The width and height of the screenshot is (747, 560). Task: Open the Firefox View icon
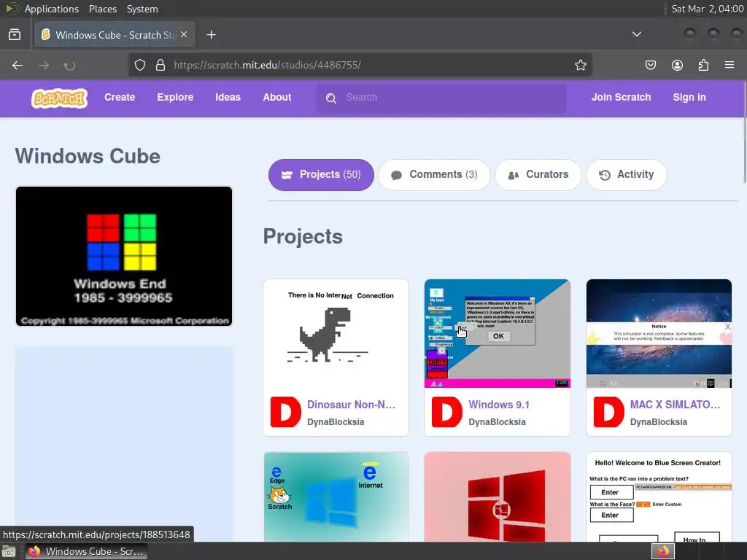tap(15, 34)
